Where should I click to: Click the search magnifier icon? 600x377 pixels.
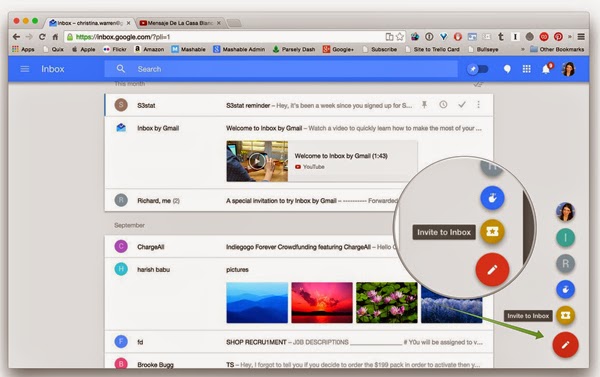tap(121, 69)
